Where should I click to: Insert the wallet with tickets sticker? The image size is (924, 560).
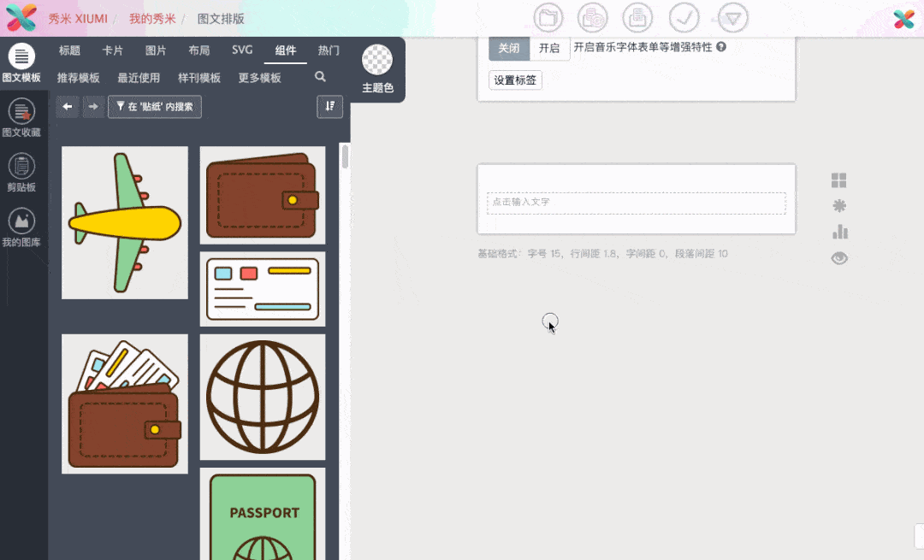tap(125, 404)
